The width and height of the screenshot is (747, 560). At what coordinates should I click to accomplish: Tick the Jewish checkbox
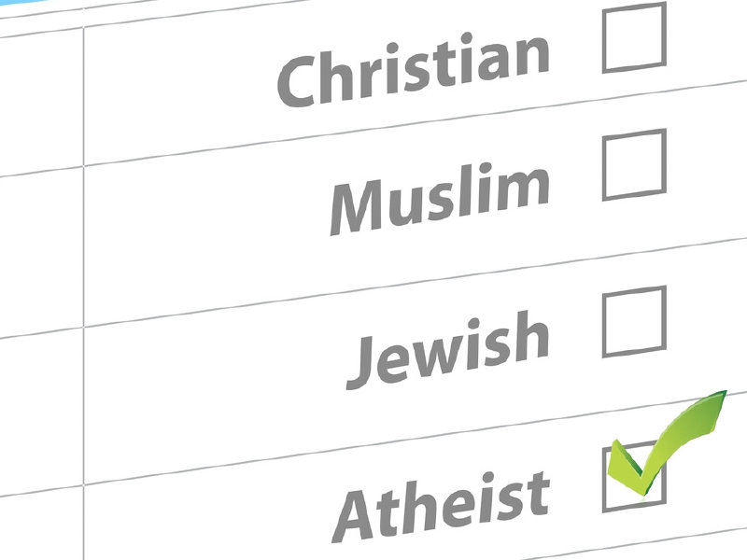tap(634, 321)
